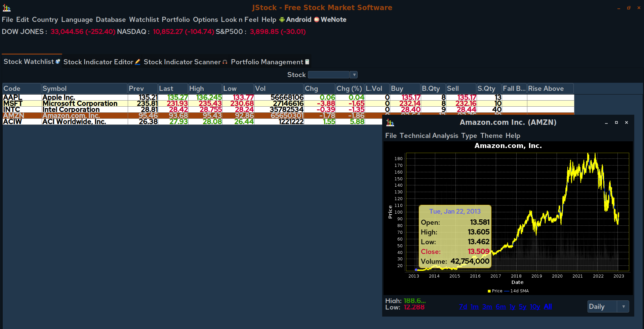Select the ACI Worldwide, Inc. row
644x329 pixels.
pos(192,122)
